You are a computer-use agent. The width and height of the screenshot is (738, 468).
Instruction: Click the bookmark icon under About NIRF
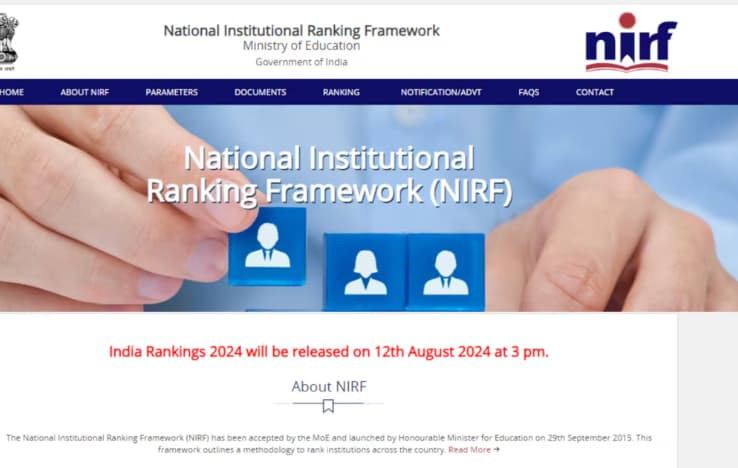click(328, 406)
